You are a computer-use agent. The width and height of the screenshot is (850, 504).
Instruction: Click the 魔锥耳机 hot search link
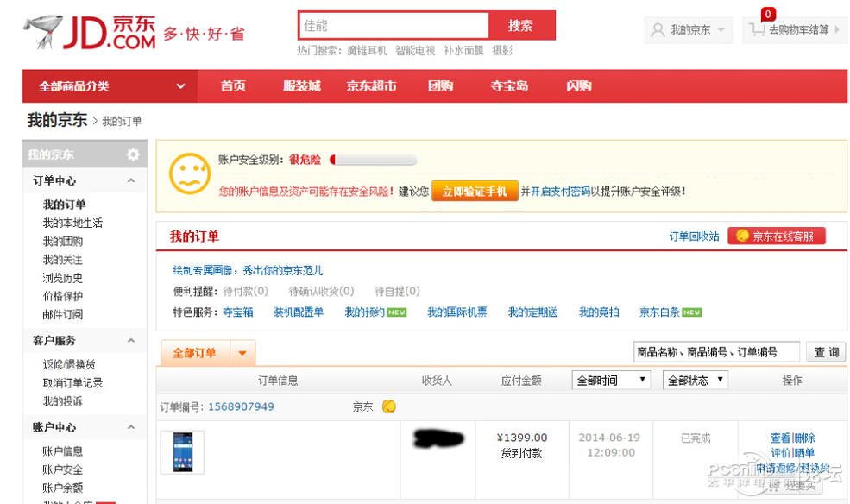coord(367,50)
